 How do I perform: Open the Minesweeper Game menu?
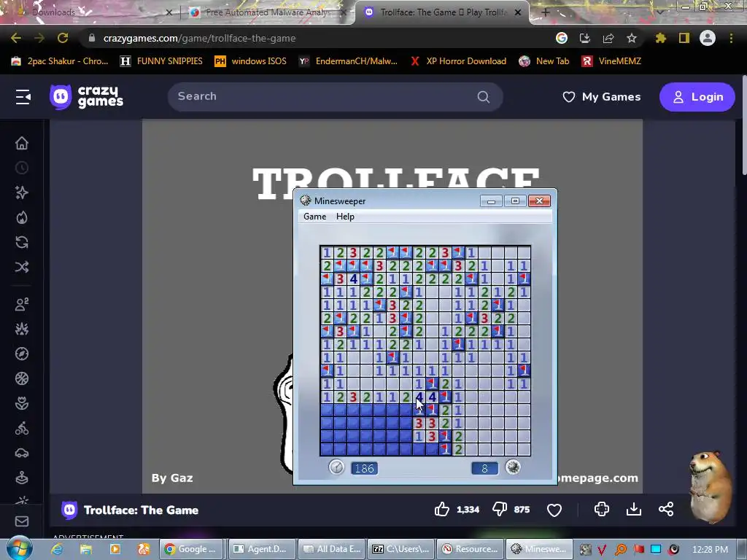click(x=315, y=216)
